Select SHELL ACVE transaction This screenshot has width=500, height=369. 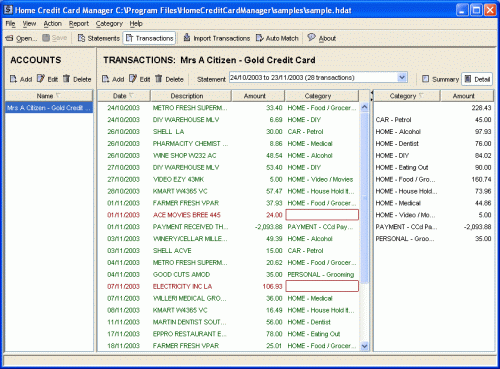228,251
